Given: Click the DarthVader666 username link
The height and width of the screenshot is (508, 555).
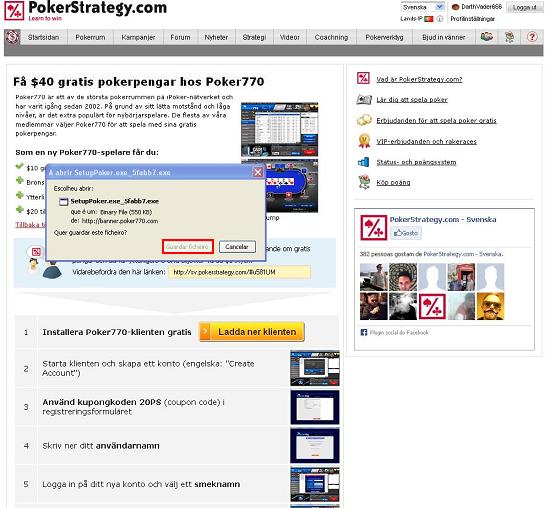Looking at the screenshot, I should pyautogui.click(x=481, y=7).
